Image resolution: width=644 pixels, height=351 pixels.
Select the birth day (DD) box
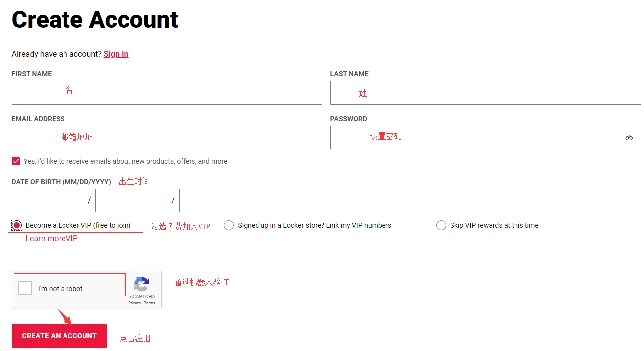click(131, 201)
